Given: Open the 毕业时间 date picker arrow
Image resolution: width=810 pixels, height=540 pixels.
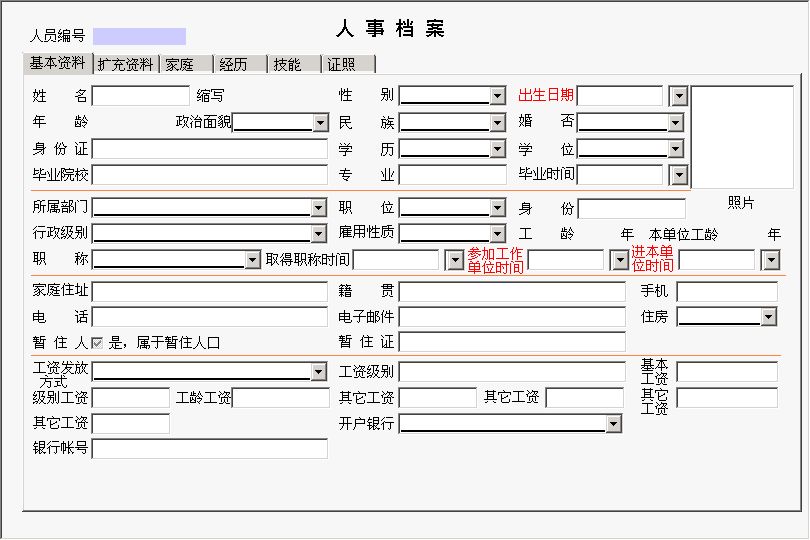Looking at the screenshot, I should 678,175.
